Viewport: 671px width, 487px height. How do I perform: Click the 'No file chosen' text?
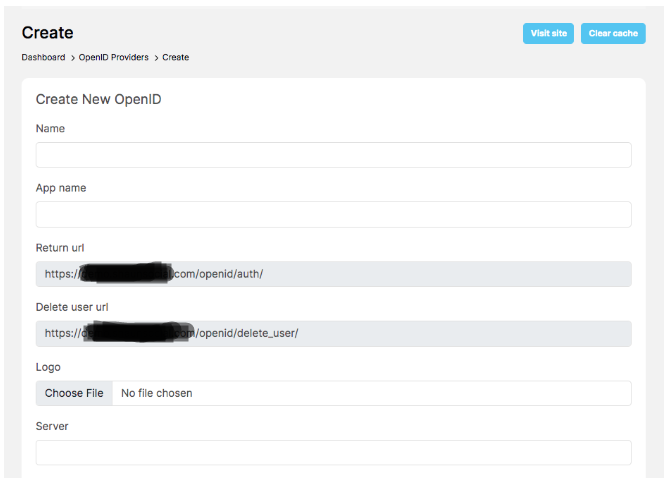pyautogui.click(x=157, y=393)
